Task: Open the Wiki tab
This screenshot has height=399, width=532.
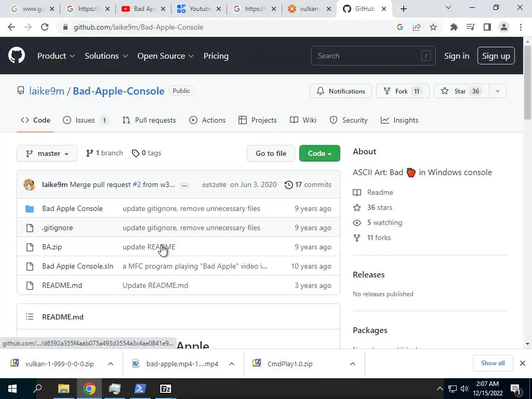Action: [303, 120]
